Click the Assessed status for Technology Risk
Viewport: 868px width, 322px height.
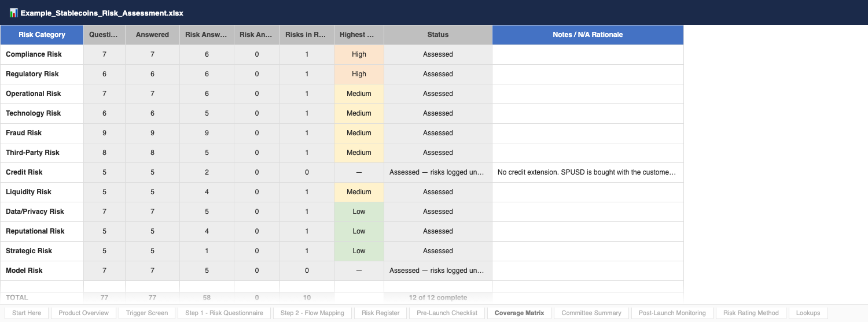click(x=438, y=113)
